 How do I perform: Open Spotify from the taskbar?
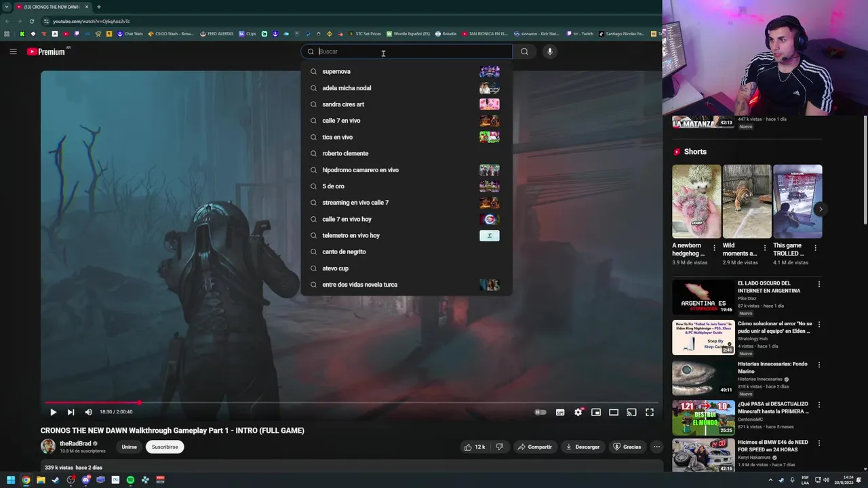(130, 480)
